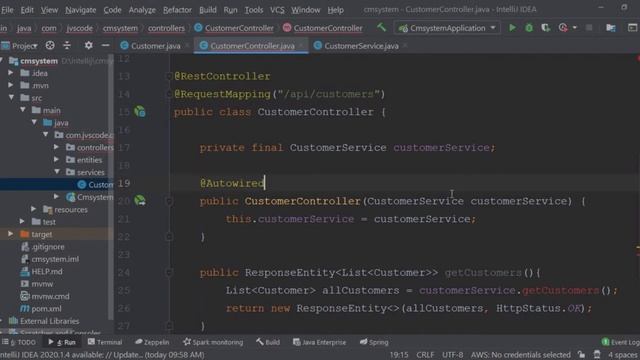The width and height of the screenshot is (640, 360).
Task: Collapse the src folder
Action: [11, 98]
